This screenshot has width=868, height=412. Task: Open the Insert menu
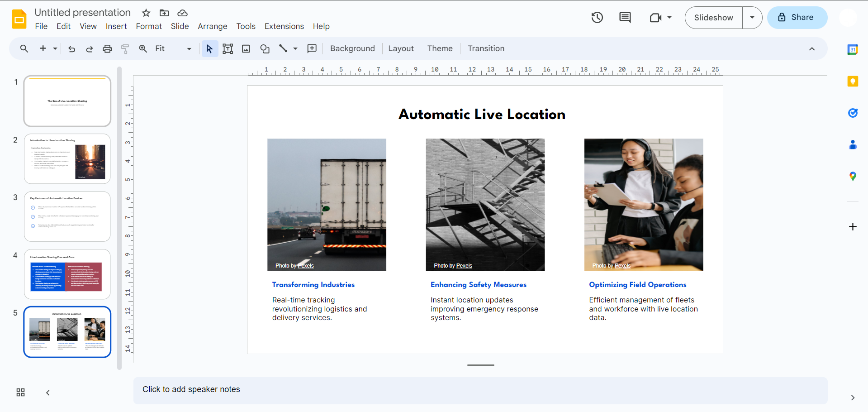click(x=116, y=26)
